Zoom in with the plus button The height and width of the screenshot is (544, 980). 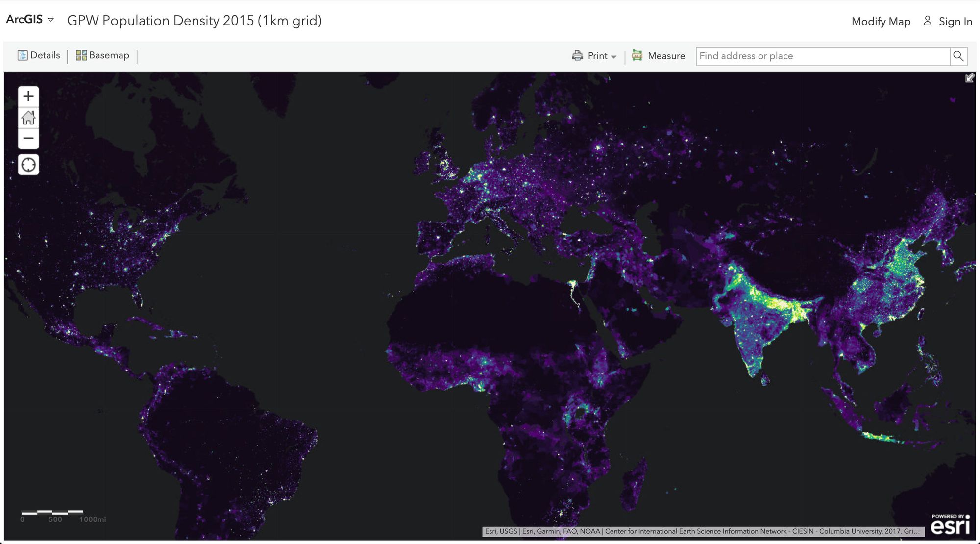pyautogui.click(x=28, y=96)
